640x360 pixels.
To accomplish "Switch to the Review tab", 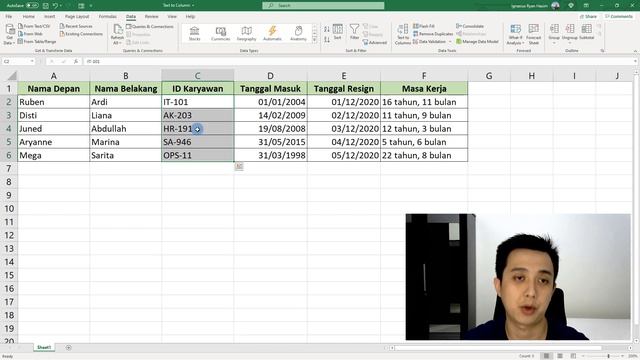I will (151, 17).
